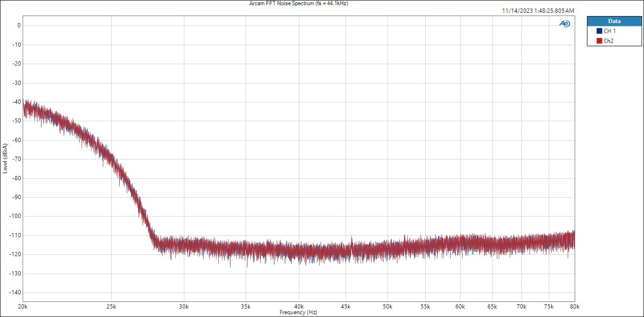644x317 pixels.
Task: Click the Frequency (Hz) axis title
Action: 298,312
